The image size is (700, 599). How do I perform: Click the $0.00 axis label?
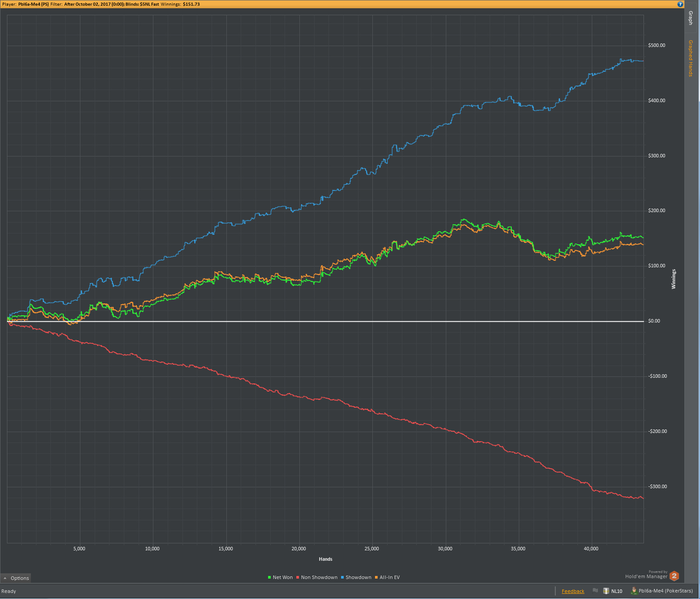[x=654, y=321]
